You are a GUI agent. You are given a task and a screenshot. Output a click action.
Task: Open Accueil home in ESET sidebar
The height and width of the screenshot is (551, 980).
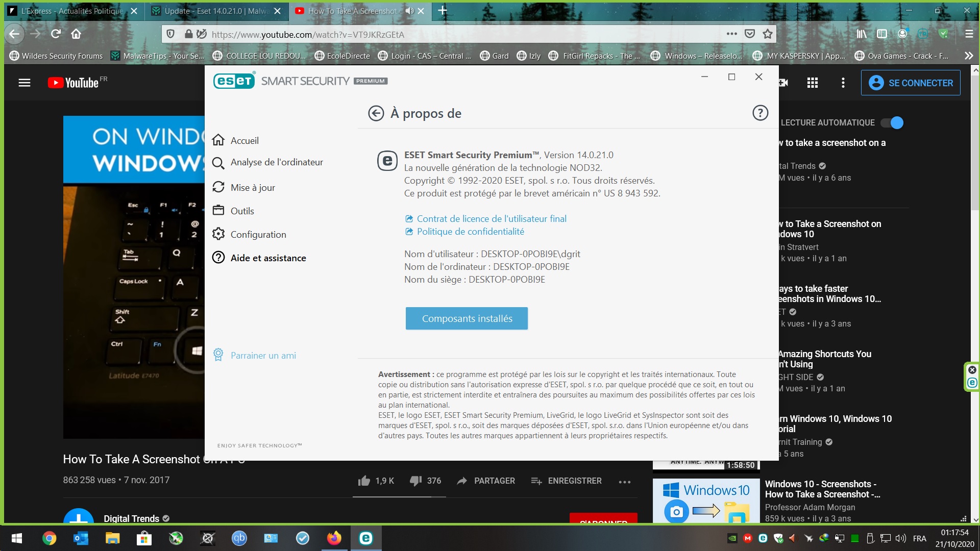(244, 140)
